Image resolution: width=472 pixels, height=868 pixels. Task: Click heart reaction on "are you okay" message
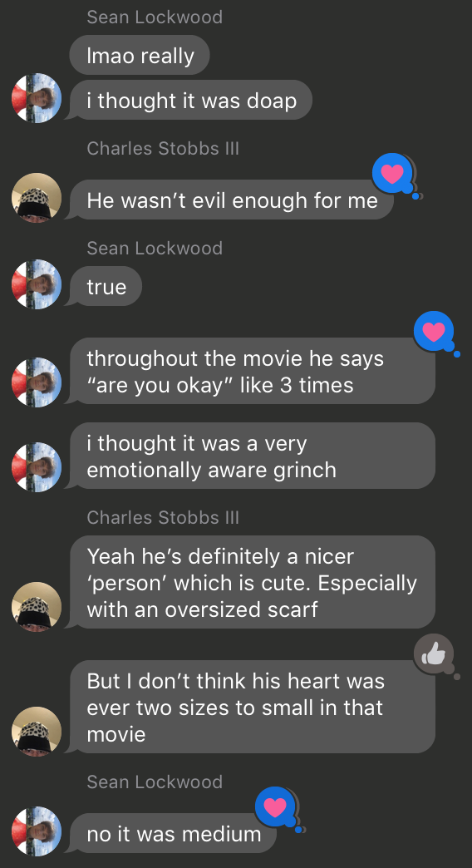point(434,331)
